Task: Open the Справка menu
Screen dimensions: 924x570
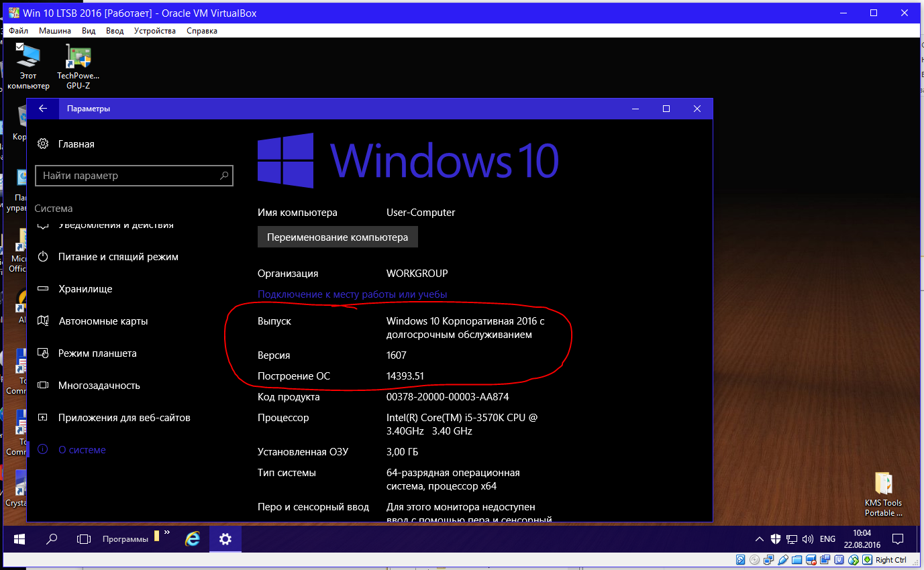Action: pyautogui.click(x=202, y=31)
